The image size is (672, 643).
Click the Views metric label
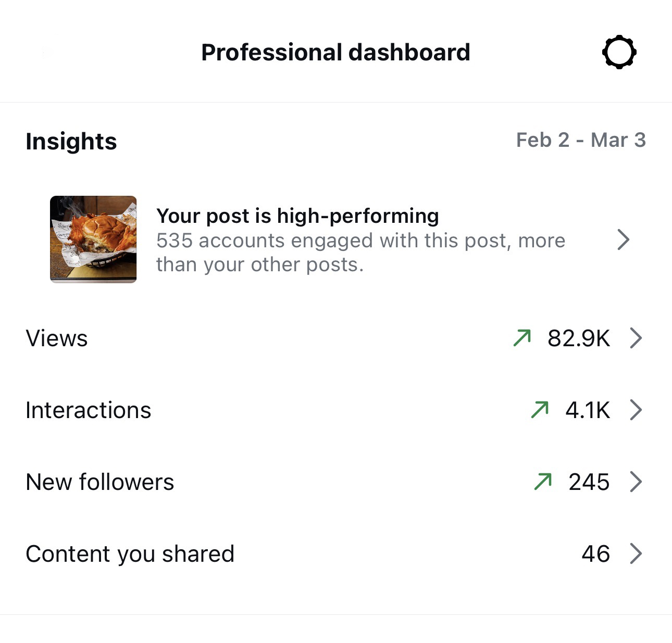pos(56,338)
